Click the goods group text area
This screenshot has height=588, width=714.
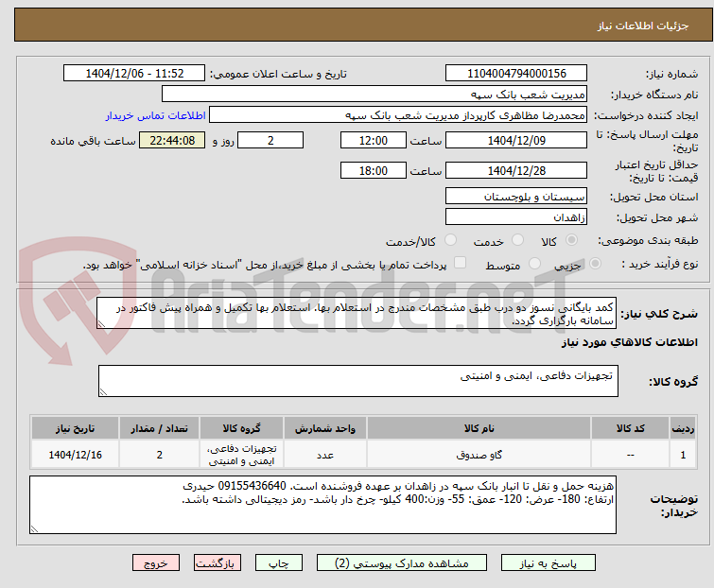[x=358, y=381]
